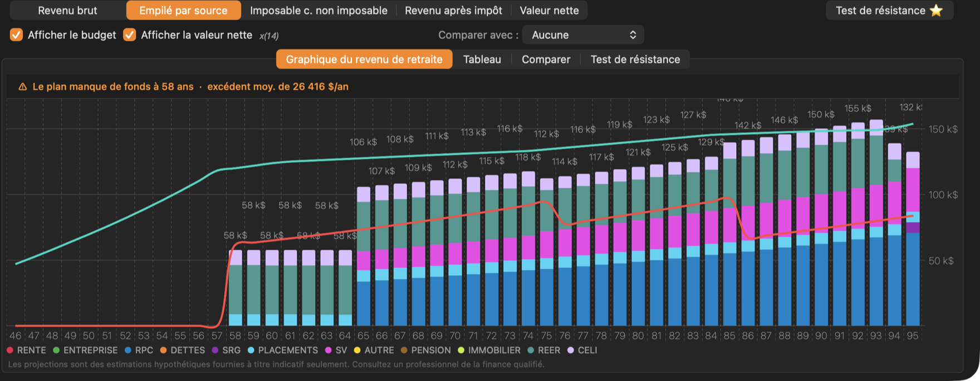Click the SRG purple legend dot
The image size is (980, 381).
[x=215, y=350]
